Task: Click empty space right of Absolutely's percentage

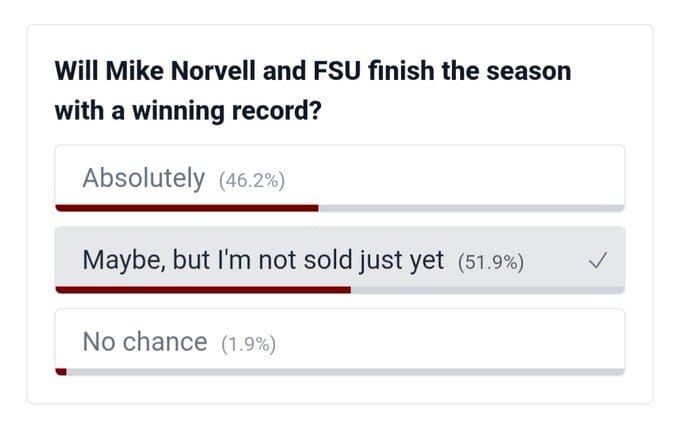Action: [x=450, y=180]
